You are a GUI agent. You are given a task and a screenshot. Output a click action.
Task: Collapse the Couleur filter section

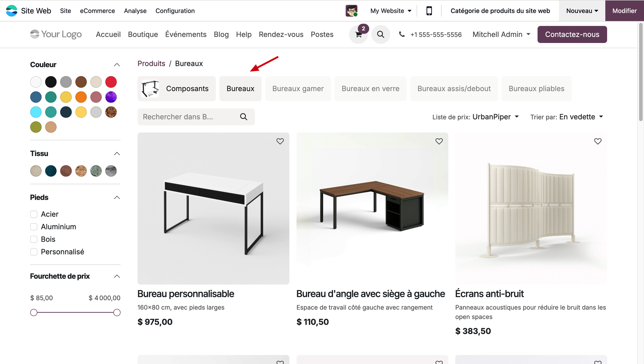click(117, 65)
